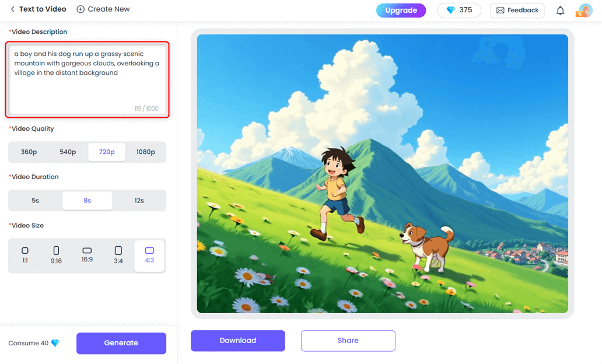
Task: Share the generated video
Action: [348, 341]
